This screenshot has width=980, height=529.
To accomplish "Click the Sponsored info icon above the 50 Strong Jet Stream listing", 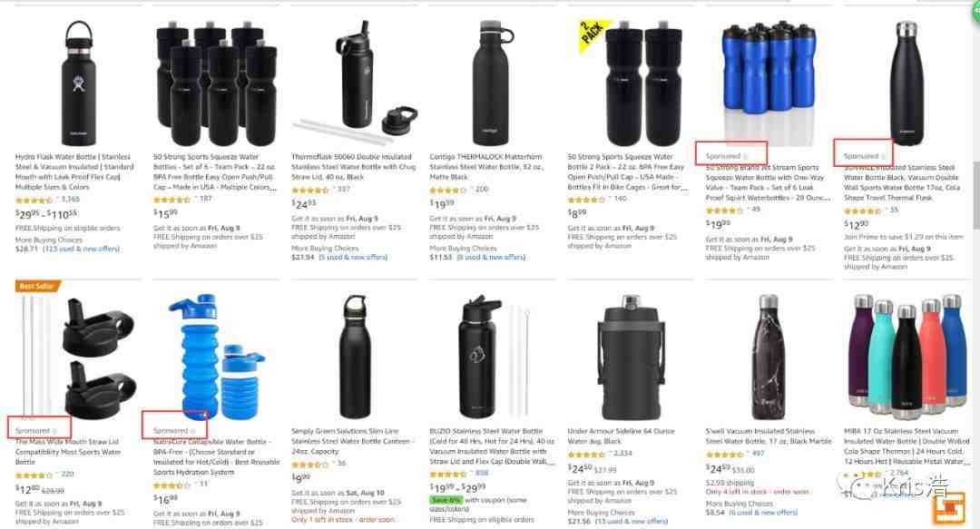I will tap(745, 156).
